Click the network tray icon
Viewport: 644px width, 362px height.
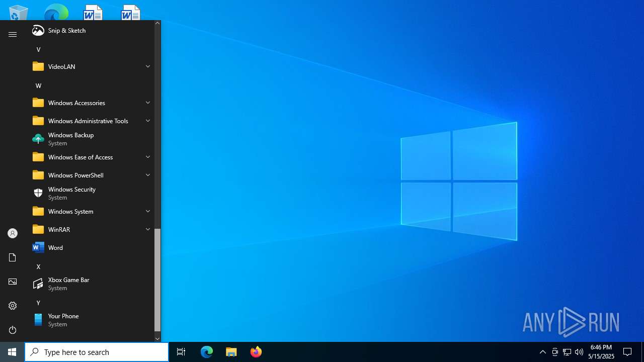tap(567, 352)
